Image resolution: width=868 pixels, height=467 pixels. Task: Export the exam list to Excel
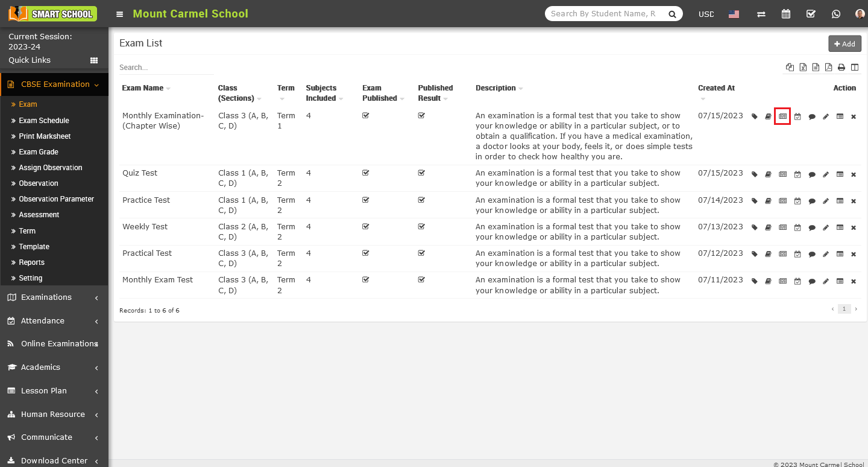pyautogui.click(x=803, y=68)
